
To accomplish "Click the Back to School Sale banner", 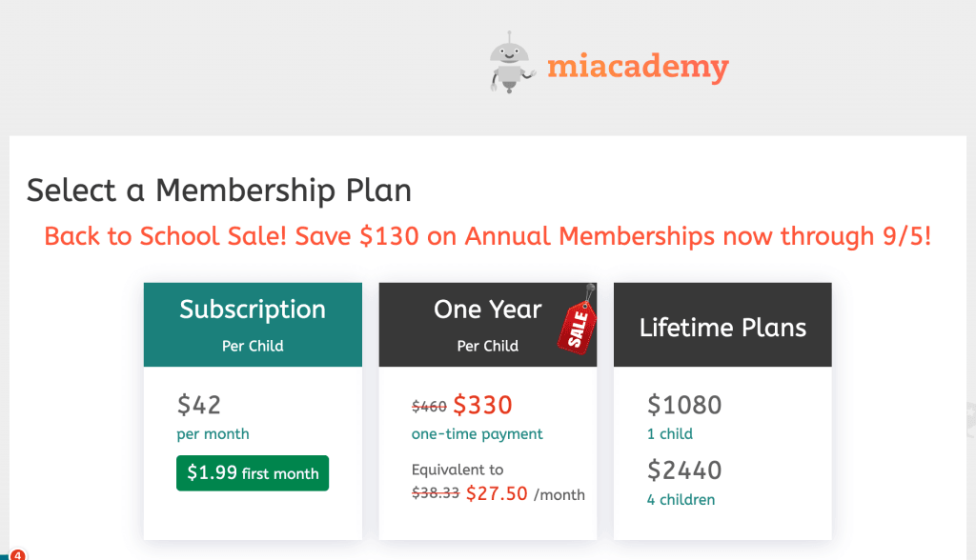I will pyautogui.click(x=488, y=236).
